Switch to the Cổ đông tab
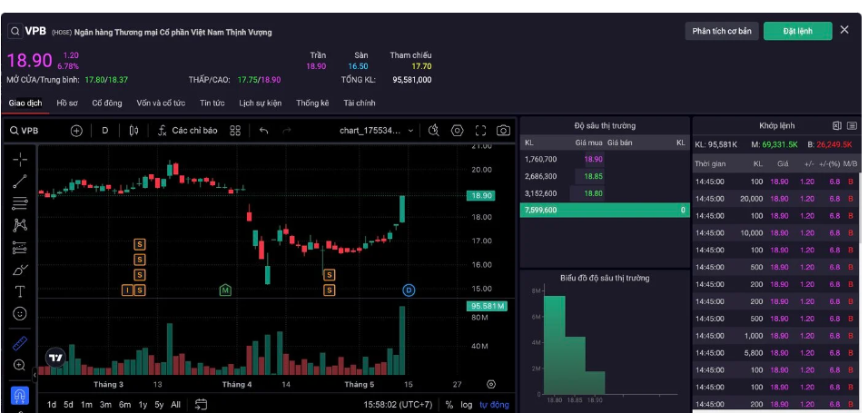Screen dimensions: 868x413 pyautogui.click(x=107, y=103)
